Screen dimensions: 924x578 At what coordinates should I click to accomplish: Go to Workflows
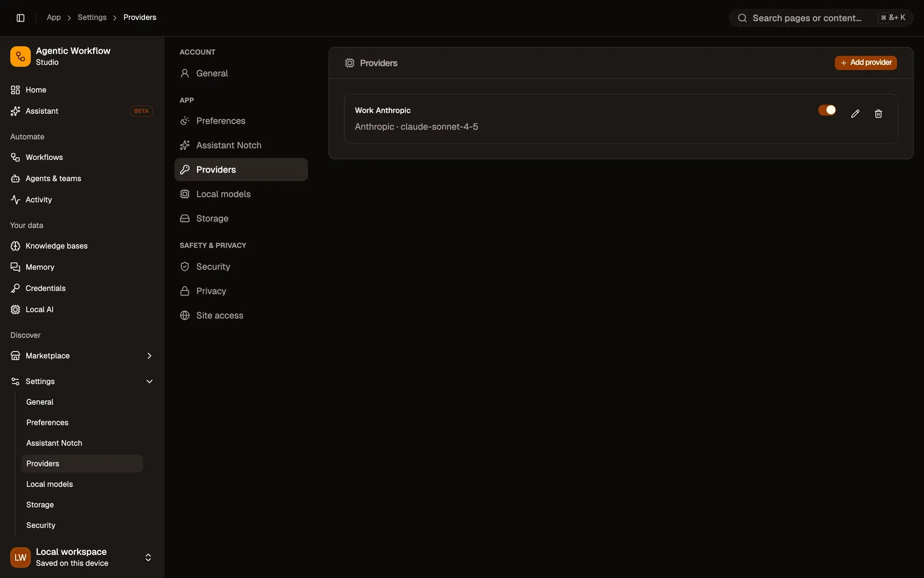82,157
